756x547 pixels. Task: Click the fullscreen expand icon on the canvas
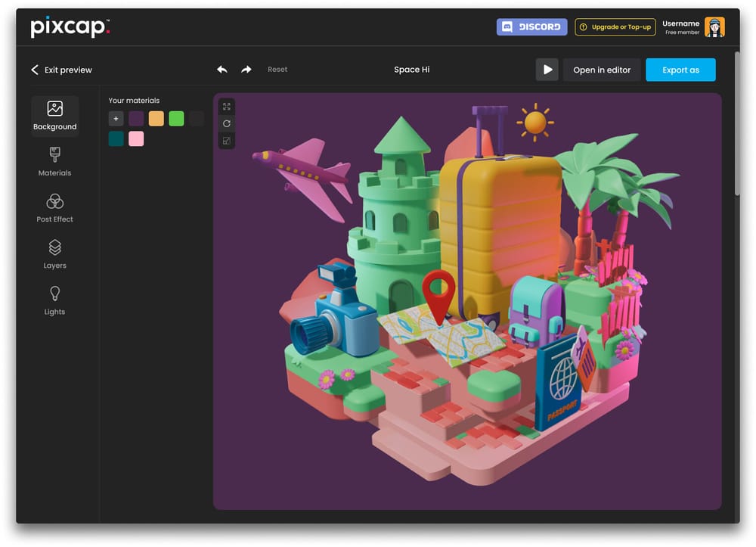click(x=226, y=107)
